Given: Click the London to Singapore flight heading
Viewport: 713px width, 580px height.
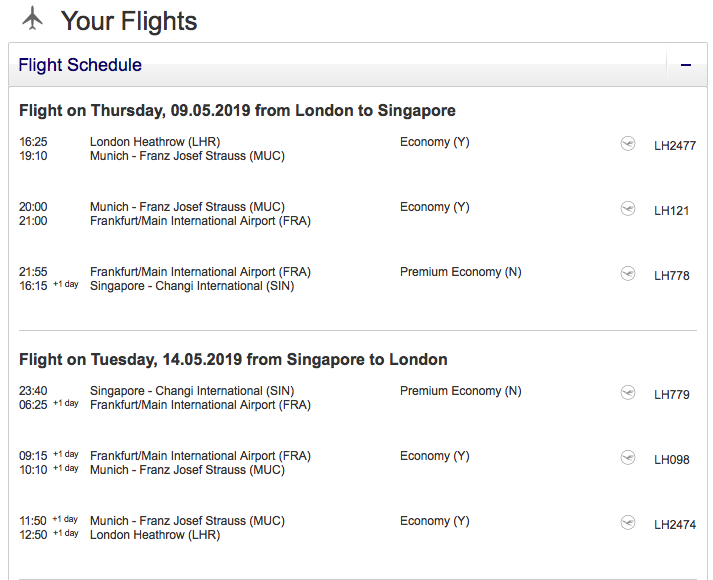Looking at the screenshot, I should point(237,110).
